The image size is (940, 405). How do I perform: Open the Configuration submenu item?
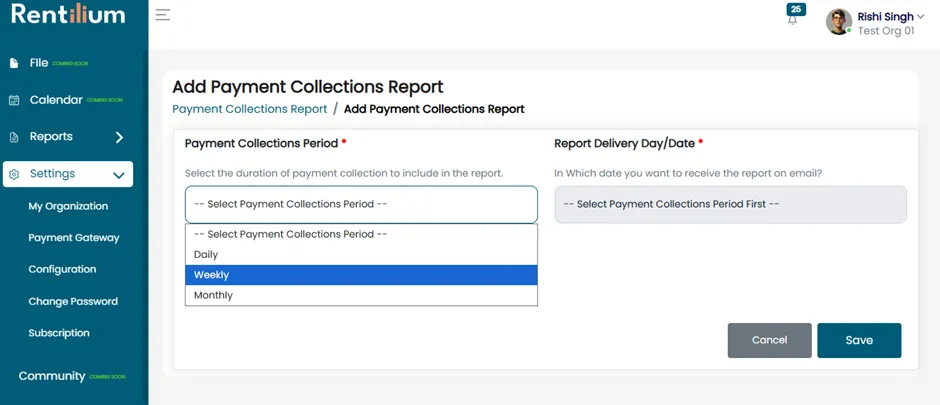click(62, 270)
